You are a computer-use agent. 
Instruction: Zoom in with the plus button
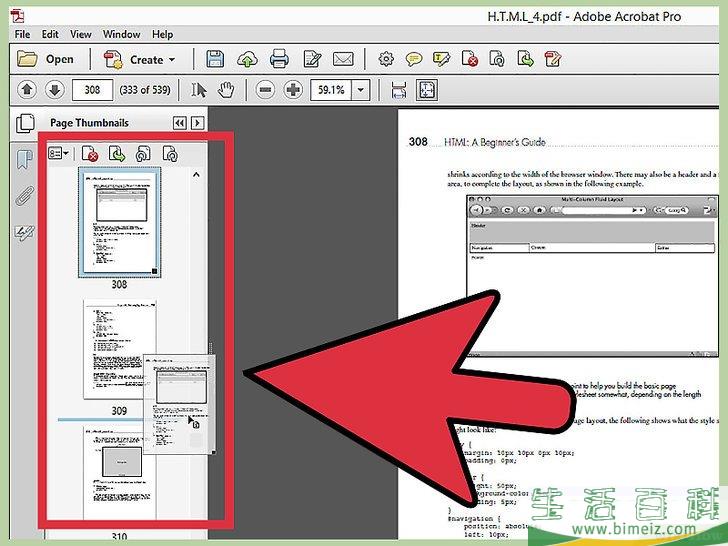tap(293, 90)
